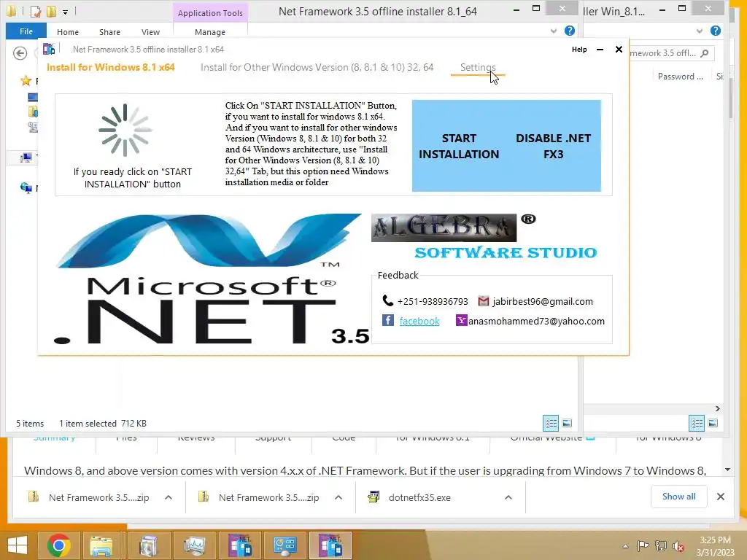Click the jabirbest96@gmail.com email text
This screenshot has width=747, height=560.
pyautogui.click(x=543, y=301)
